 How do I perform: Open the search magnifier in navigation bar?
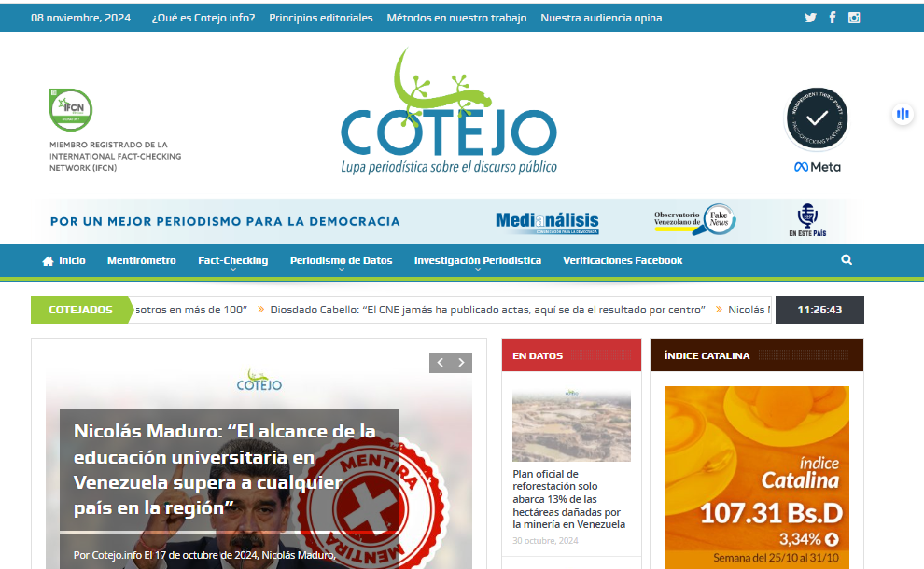847,259
